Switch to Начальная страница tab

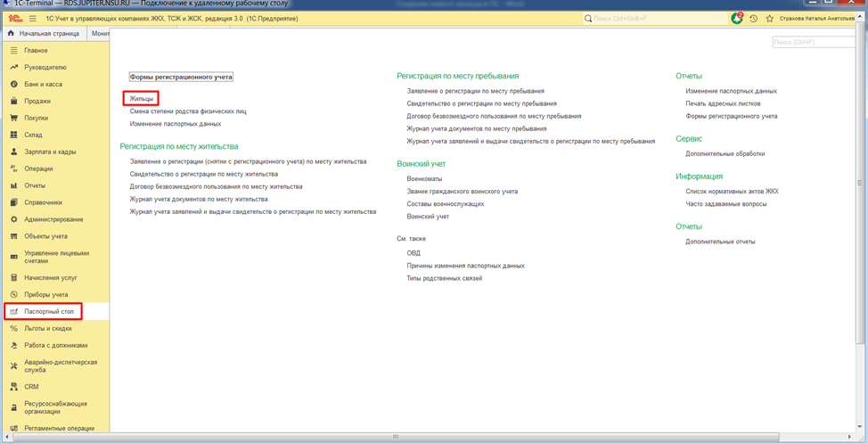tap(48, 34)
